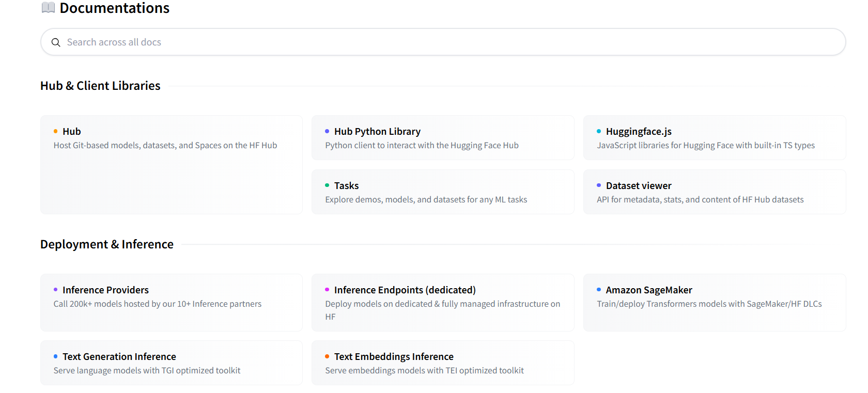The width and height of the screenshot is (868, 393).
Task: Open Hub Python Library docs
Action: pos(442,138)
